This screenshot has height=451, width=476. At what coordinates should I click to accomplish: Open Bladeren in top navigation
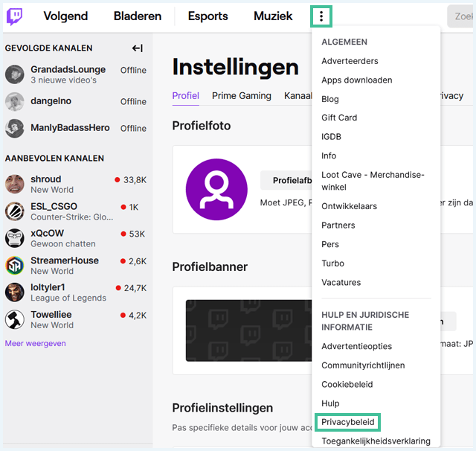tap(138, 16)
